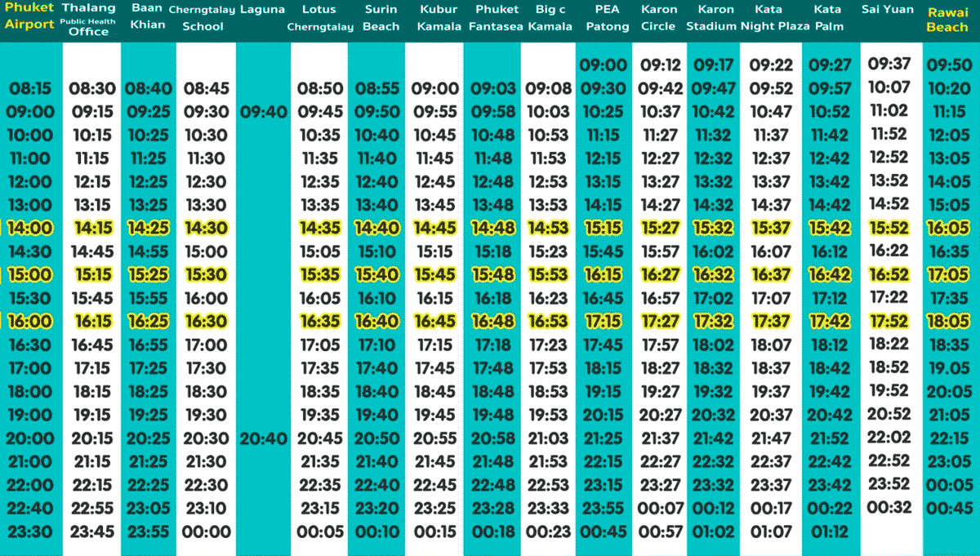Select highlighted 18:05 Rawai Beach arrival
This screenshot has width=980, height=556.
click(948, 322)
